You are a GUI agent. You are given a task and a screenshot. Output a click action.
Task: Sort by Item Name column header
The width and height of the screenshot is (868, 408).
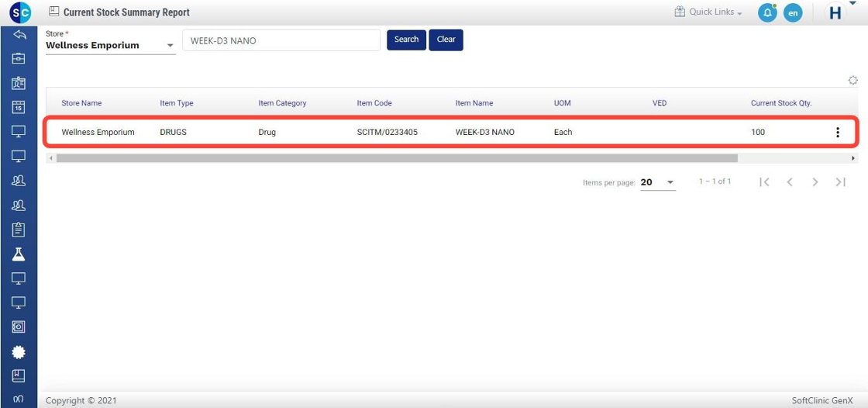coord(474,103)
